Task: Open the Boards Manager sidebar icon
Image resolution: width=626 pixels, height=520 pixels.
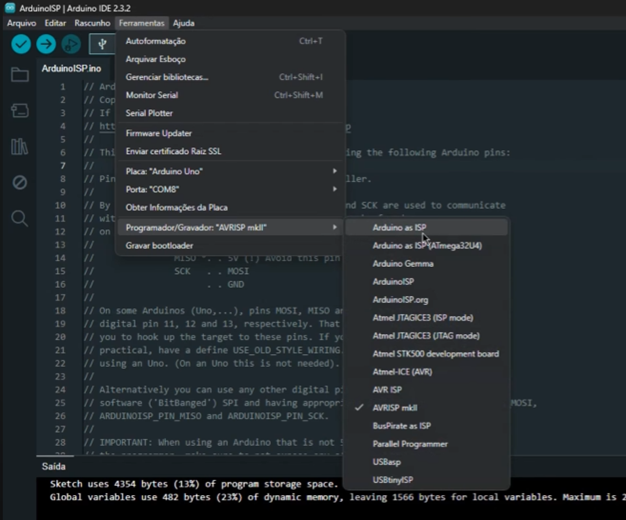Action: [x=19, y=111]
